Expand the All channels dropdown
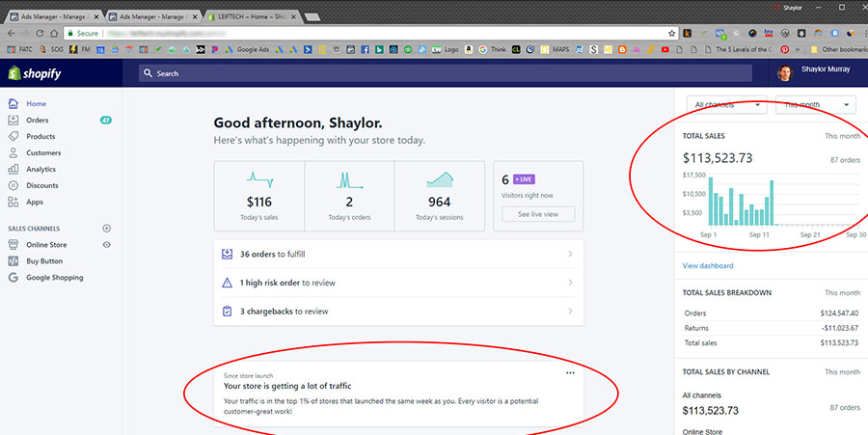This screenshot has width=868, height=435. [x=726, y=105]
